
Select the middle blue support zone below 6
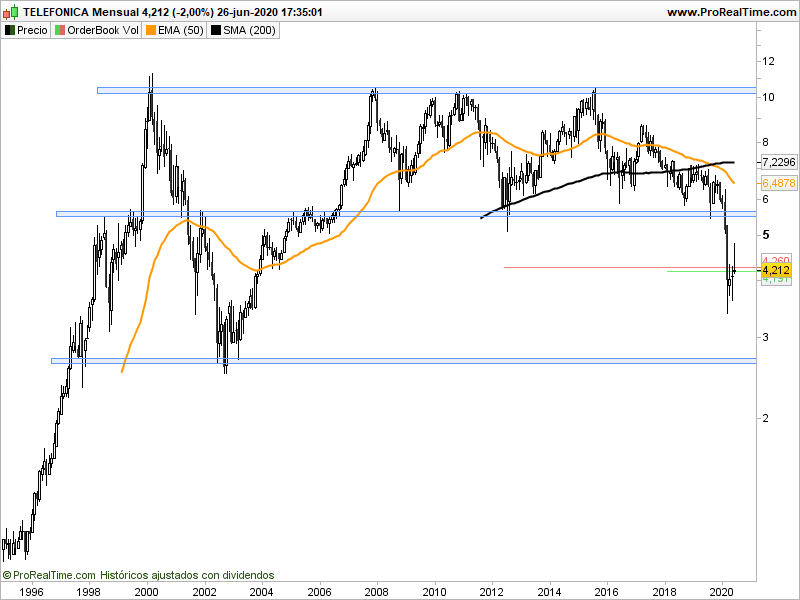click(x=406, y=214)
